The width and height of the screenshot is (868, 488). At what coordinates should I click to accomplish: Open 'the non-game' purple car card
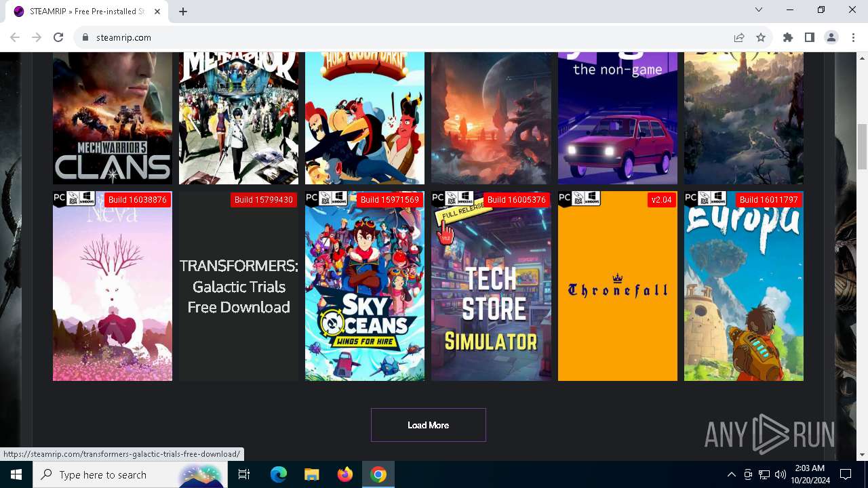coord(618,118)
